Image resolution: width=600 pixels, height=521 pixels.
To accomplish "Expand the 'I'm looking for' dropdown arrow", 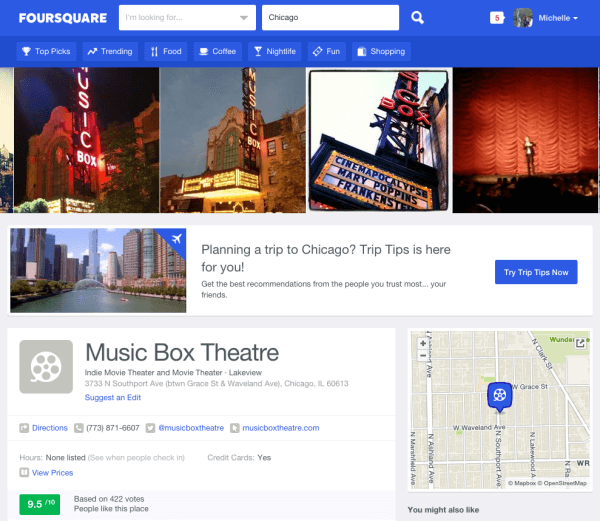I will (244, 18).
